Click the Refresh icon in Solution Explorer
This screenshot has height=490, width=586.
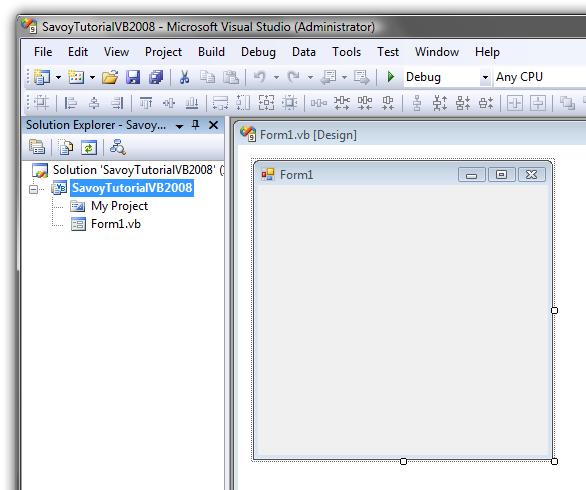[89, 148]
